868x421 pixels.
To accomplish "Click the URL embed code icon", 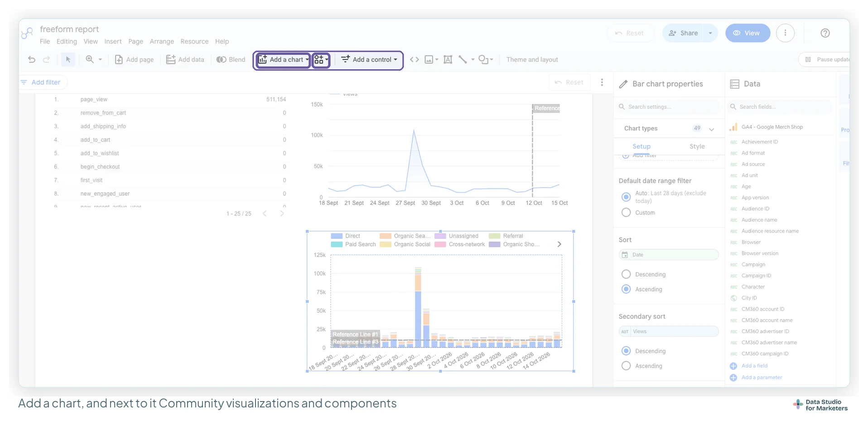I will pos(414,59).
